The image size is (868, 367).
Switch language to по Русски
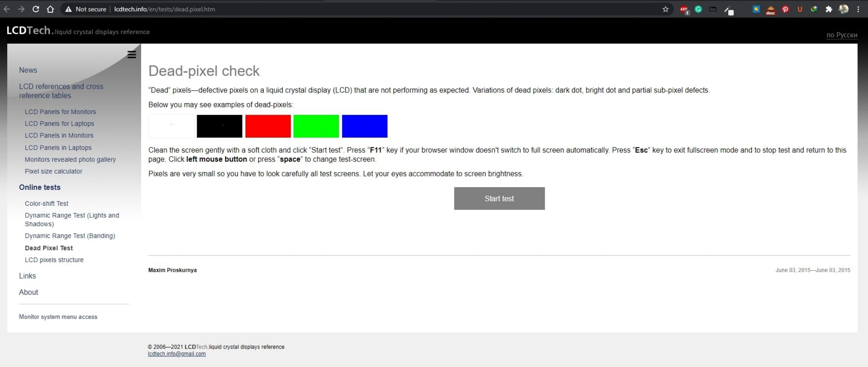coord(842,35)
